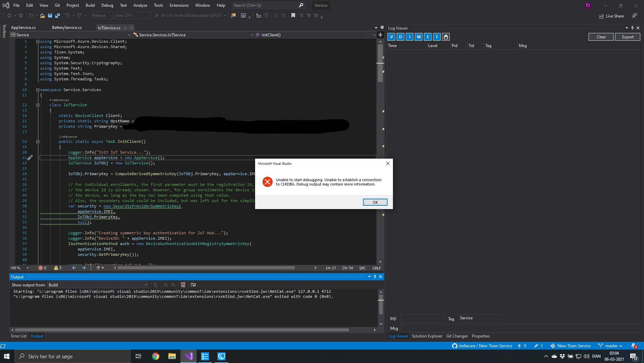
Task: Switch to the BatteryService.cs tab
Action: [67, 28]
